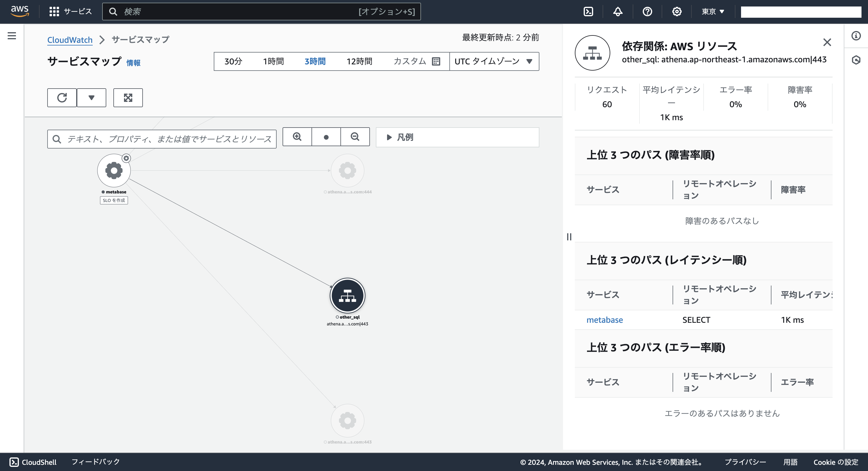Open the UTC タイムゾーン dropdown

pyautogui.click(x=494, y=61)
